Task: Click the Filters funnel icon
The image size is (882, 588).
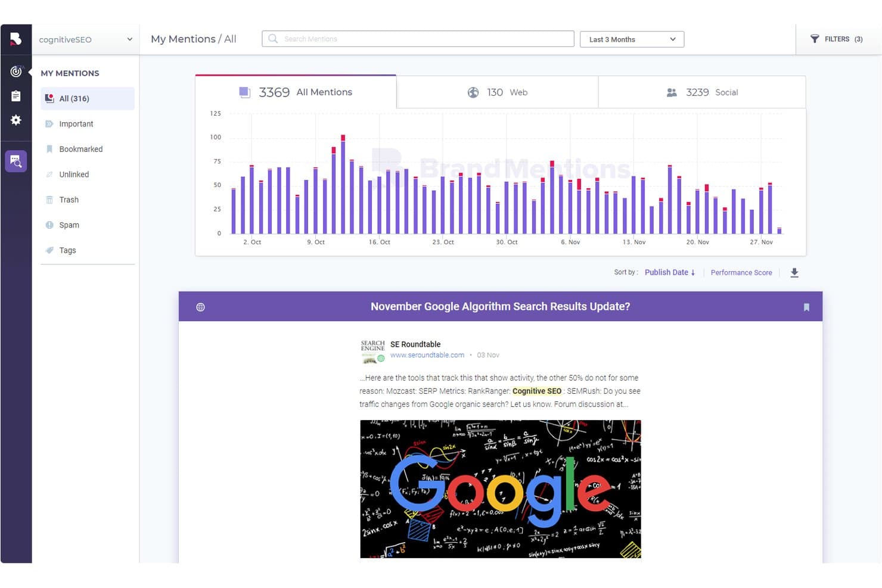Action: [815, 39]
